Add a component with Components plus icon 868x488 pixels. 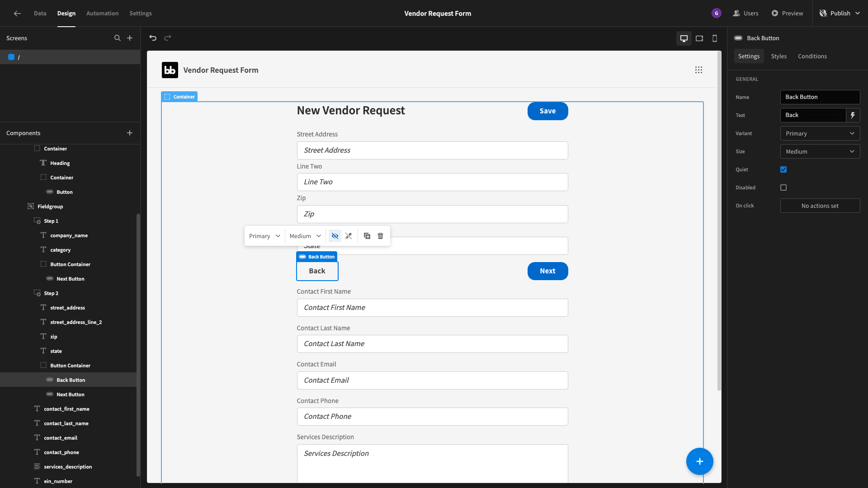coord(130,133)
